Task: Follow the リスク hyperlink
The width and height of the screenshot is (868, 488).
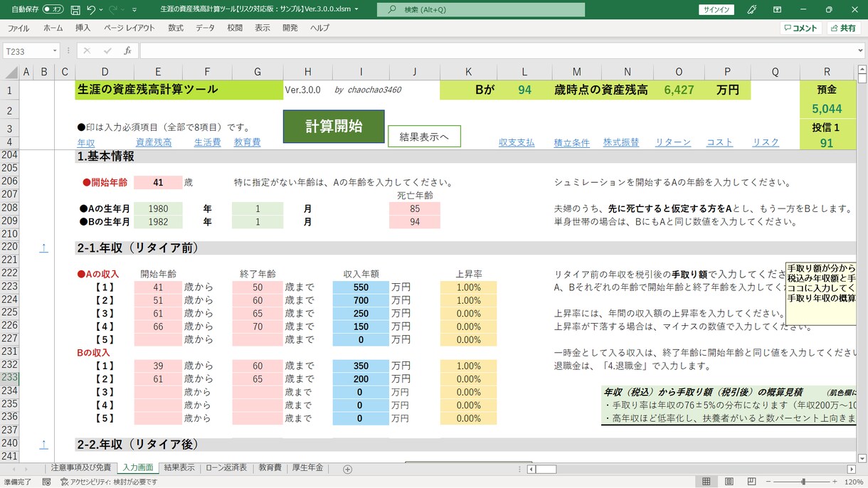Action: click(766, 142)
